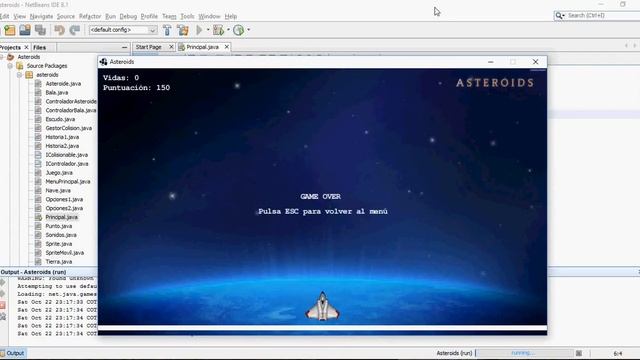Open the Debug menu

click(128, 16)
